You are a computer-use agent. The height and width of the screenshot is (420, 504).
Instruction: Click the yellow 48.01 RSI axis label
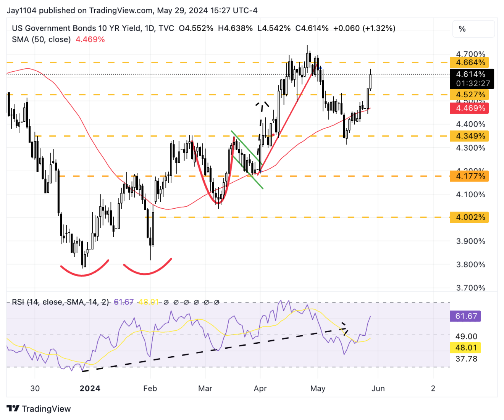tap(466, 348)
